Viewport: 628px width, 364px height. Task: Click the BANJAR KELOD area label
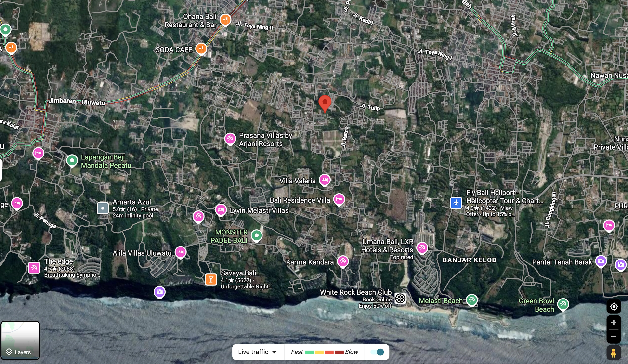pos(469,260)
